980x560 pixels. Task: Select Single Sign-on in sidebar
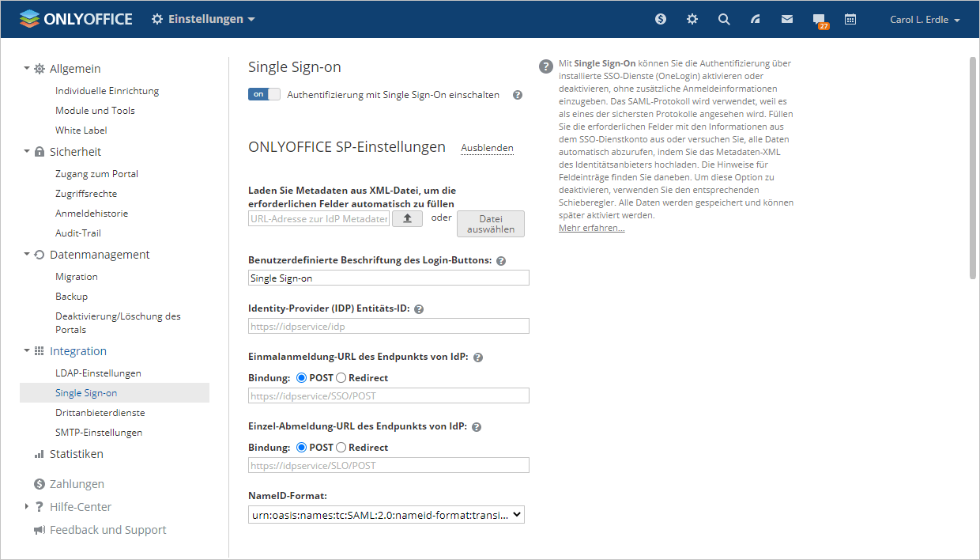coord(115,393)
